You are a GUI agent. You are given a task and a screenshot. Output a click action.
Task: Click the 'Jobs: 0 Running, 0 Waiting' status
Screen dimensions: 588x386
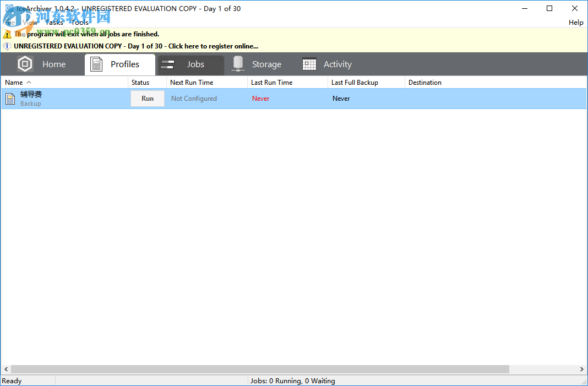[293, 380]
